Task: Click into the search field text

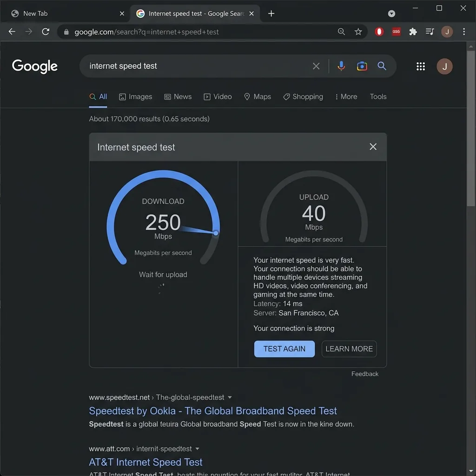Action: [123, 66]
